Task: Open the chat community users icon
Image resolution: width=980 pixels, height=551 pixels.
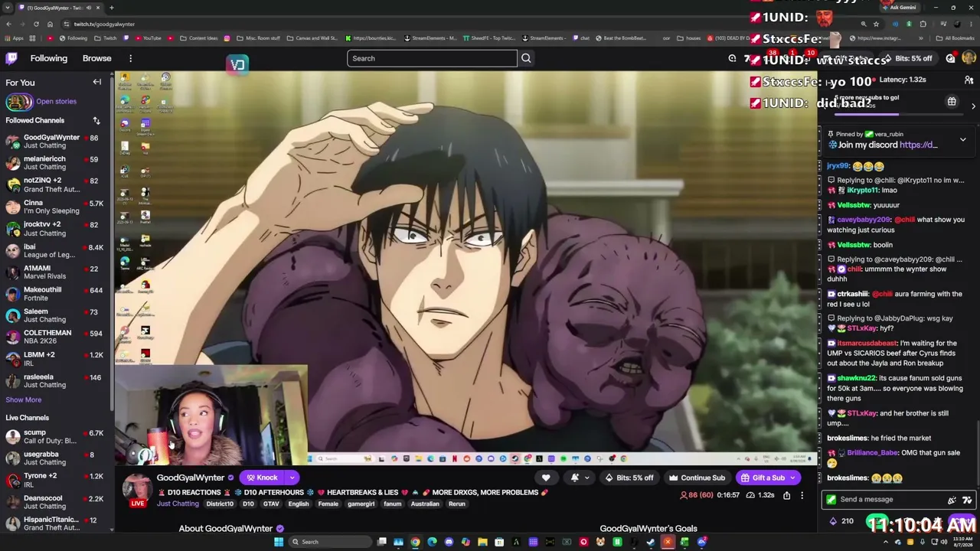Action: tap(969, 80)
